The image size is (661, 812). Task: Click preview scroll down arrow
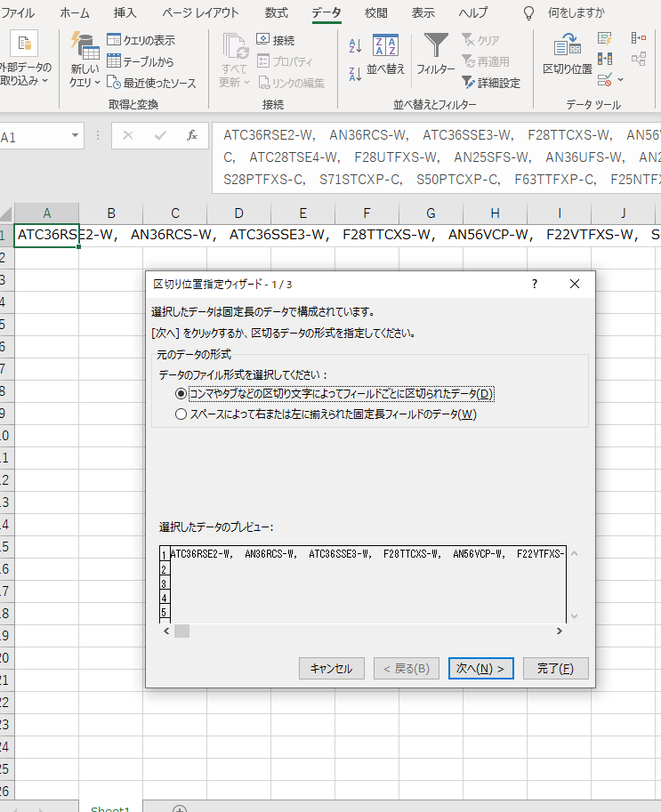574,616
